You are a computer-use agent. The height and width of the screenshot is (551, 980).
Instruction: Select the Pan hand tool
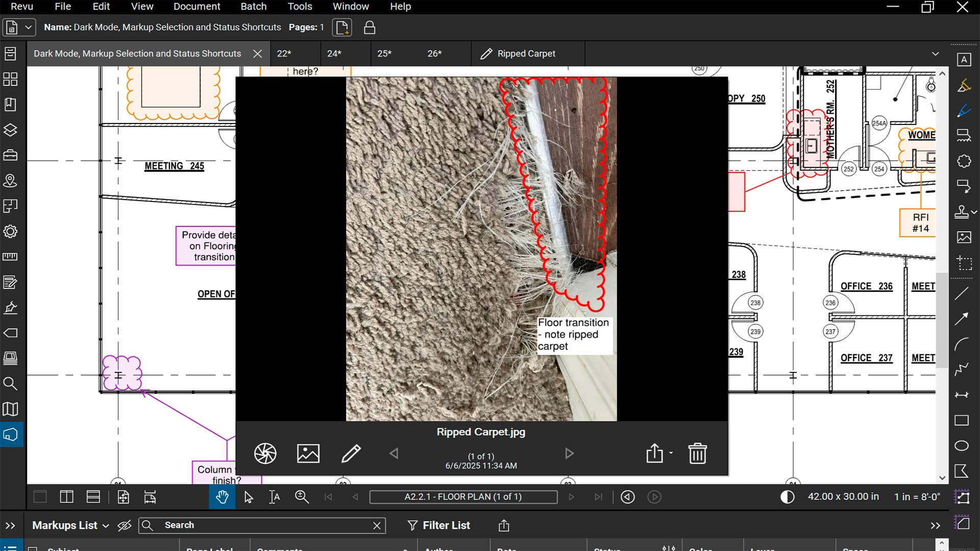(x=222, y=497)
